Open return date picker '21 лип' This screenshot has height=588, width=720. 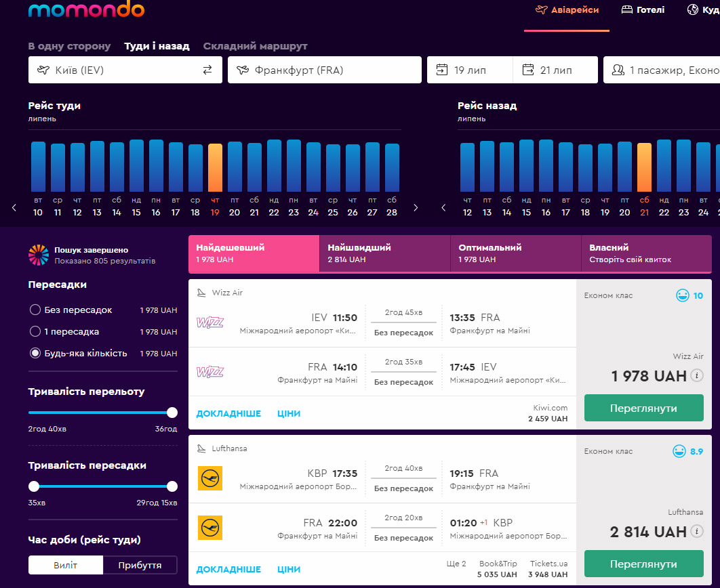click(x=555, y=70)
